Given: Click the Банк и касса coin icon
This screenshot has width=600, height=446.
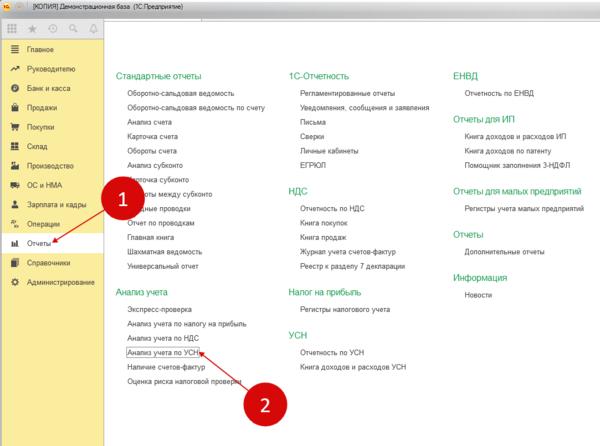Looking at the screenshot, I should 15,88.
